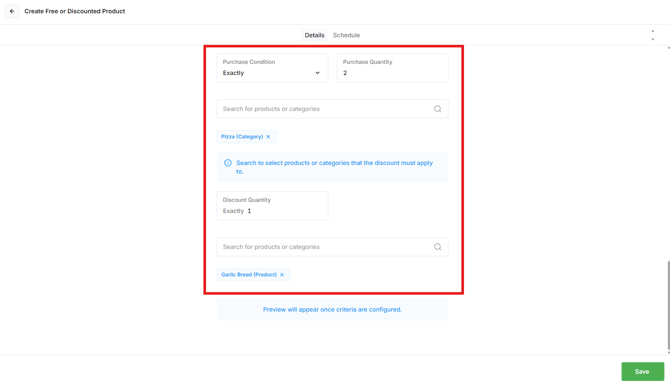The height and width of the screenshot is (387, 670).
Task: Remove the Garlic Bread (Product) tag
Action: pos(282,275)
